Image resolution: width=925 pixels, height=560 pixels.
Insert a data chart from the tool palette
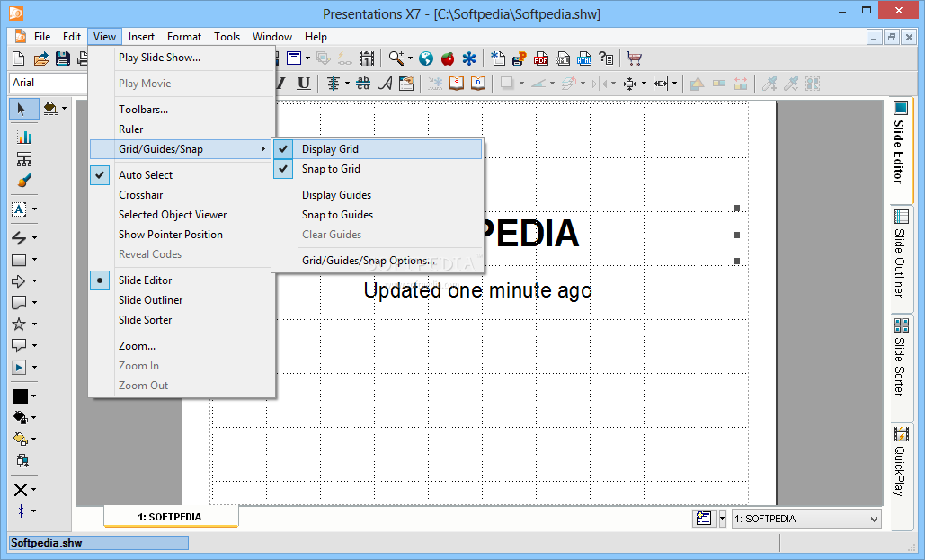(x=24, y=138)
